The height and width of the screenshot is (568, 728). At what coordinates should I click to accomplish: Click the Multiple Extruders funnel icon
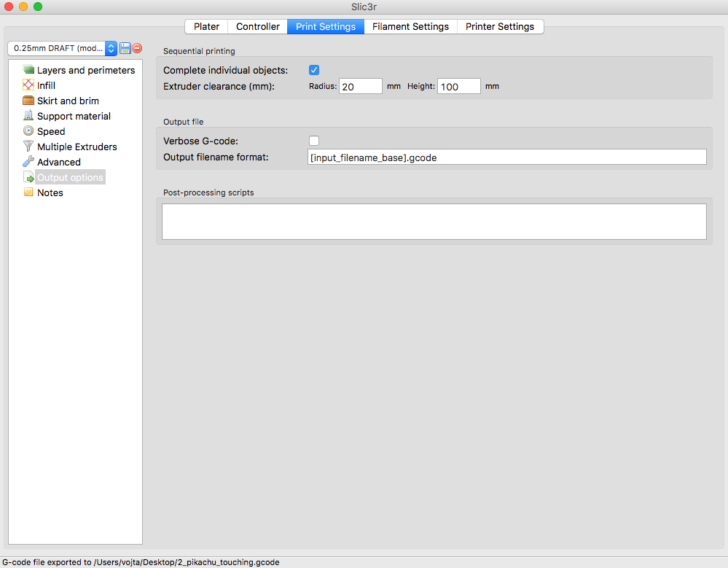(29, 147)
